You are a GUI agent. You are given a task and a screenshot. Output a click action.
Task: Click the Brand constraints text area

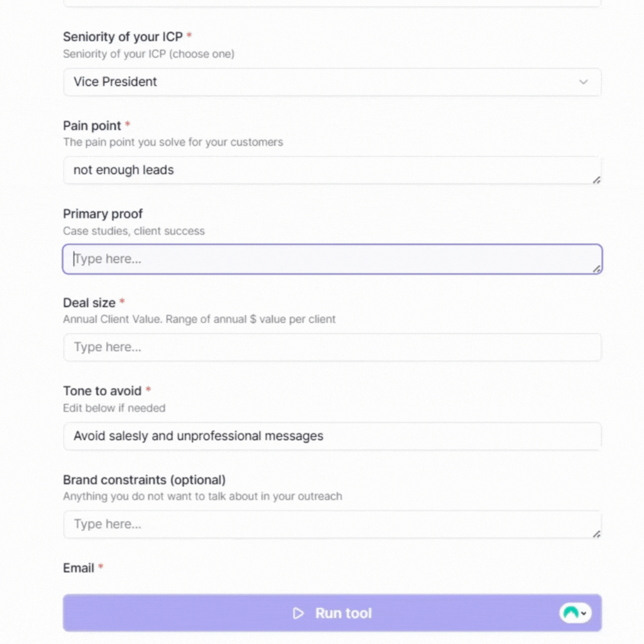(x=332, y=525)
